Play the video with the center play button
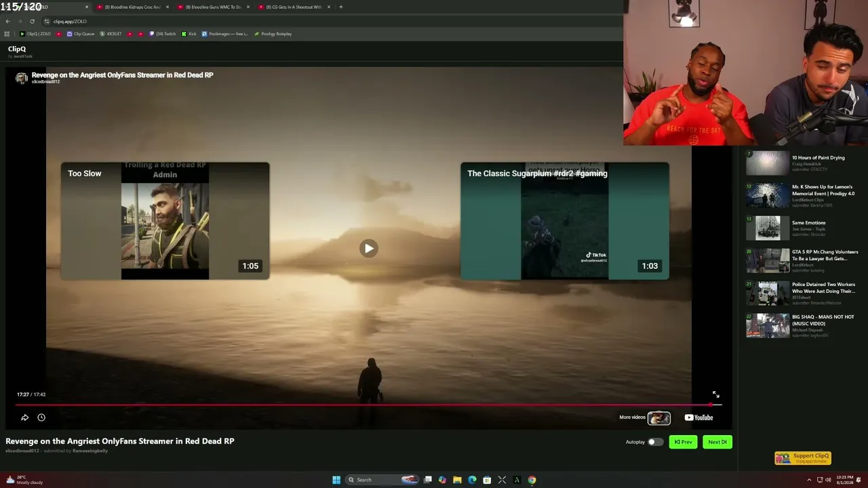Viewport: 868px width, 488px height. [368, 248]
